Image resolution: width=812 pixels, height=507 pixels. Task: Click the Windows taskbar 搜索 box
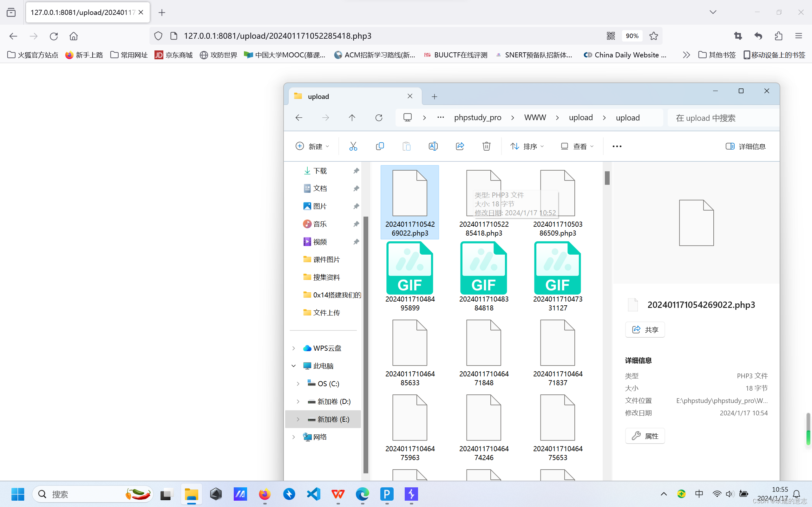(x=93, y=494)
